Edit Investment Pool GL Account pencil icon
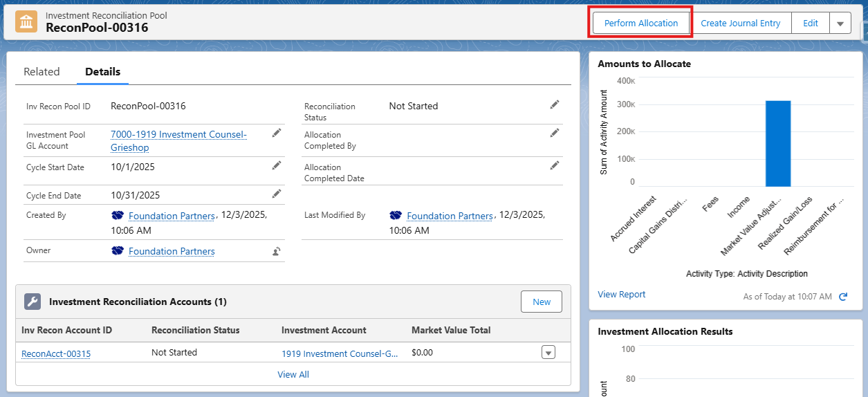Image resolution: width=868 pixels, height=397 pixels. (x=277, y=133)
